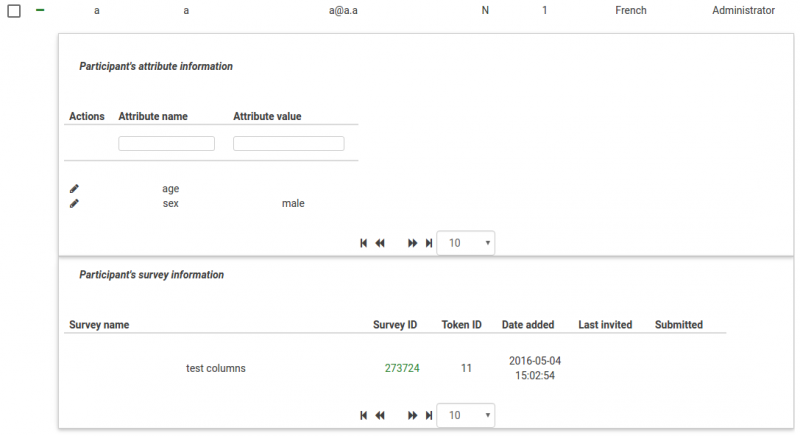Edit the sex attribute with pencil icon
The width and height of the screenshot is (800, 436).
click(74, 203)
